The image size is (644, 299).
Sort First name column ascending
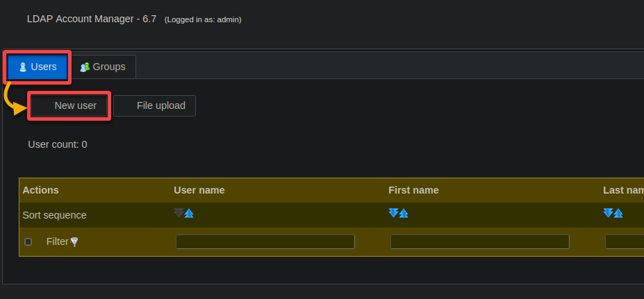[x=404, y=213]
